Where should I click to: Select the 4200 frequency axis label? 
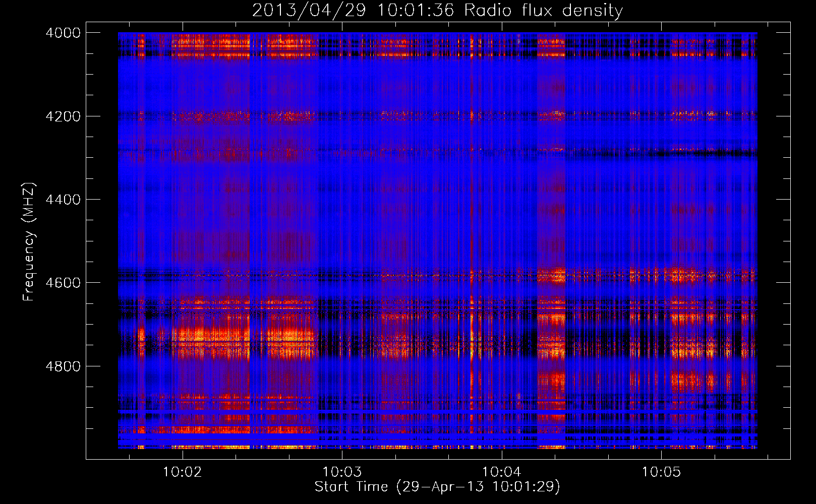63,116
